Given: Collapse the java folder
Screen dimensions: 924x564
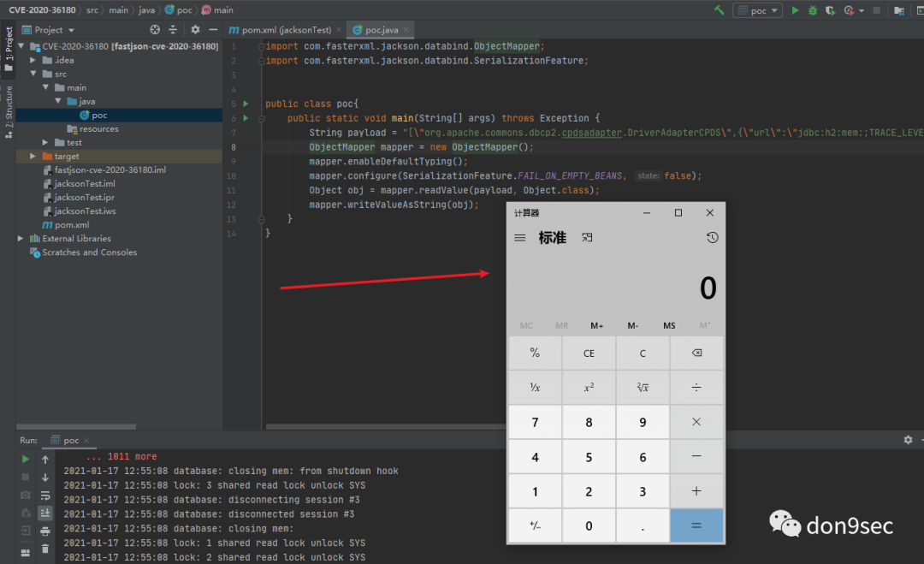Looking at the screenshot, I should tap(58, 101).
